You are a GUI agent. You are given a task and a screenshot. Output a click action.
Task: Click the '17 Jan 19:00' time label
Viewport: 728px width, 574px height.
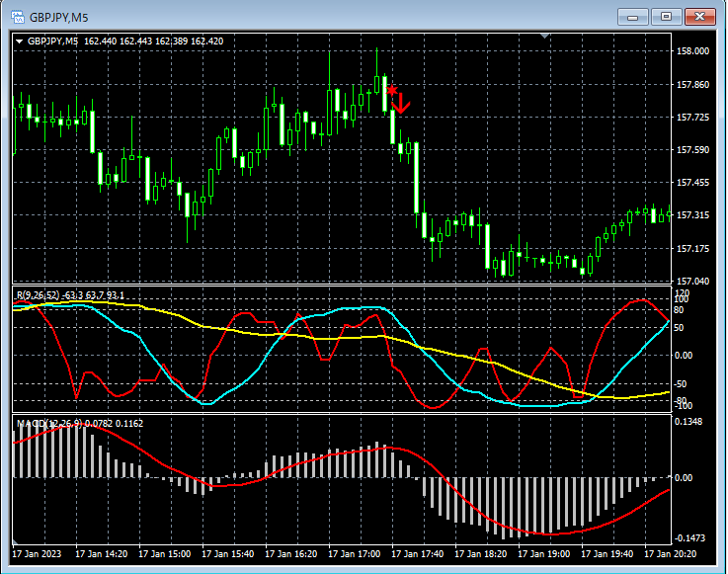pos(543,554)
